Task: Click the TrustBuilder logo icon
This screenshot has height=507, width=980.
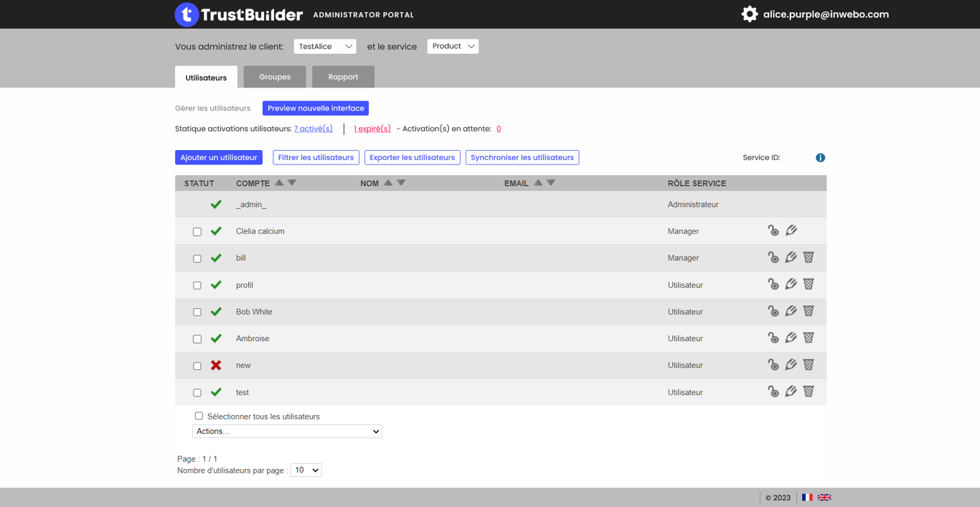Action: (x=186, y=14)
